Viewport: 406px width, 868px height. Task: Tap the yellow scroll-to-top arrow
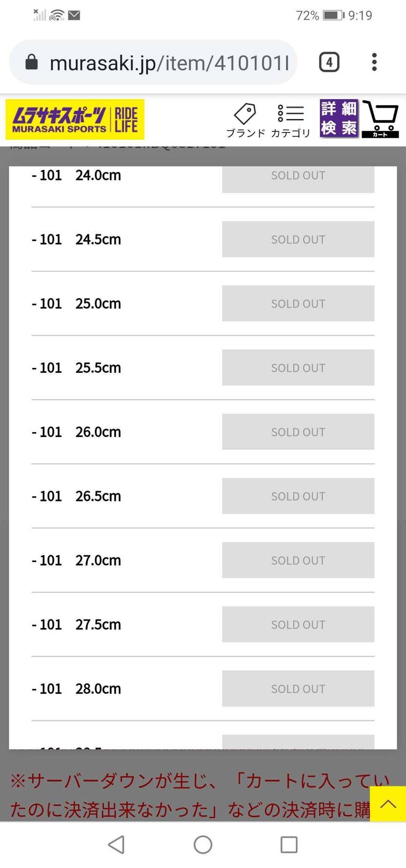[x=388, y=803]
